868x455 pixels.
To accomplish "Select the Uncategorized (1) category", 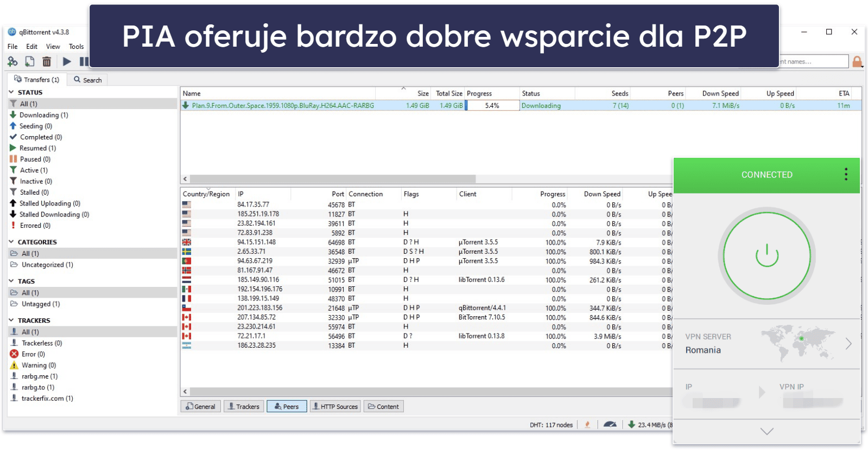I will tap(92, 265).
